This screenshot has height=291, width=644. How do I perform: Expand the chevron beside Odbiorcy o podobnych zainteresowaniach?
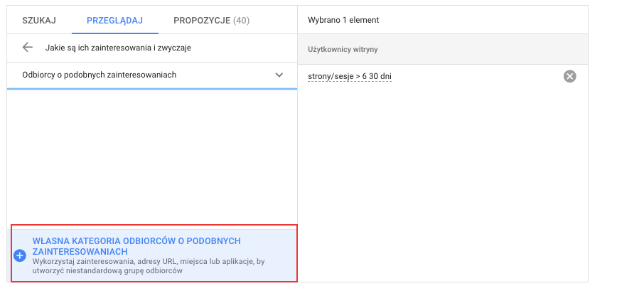tap(279, 75)
